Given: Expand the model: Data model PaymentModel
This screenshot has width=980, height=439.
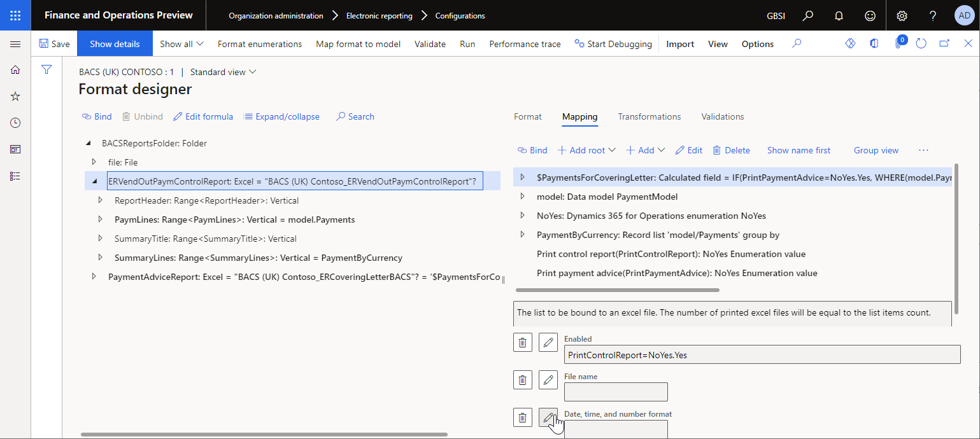Looking at the screenshot, I should pyautogui.click(x=523, y=197).
